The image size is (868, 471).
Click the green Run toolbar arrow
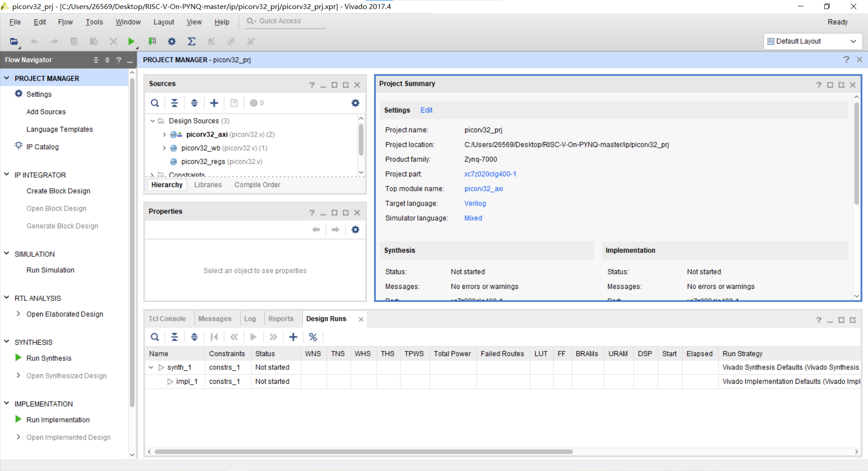[131, 42]
